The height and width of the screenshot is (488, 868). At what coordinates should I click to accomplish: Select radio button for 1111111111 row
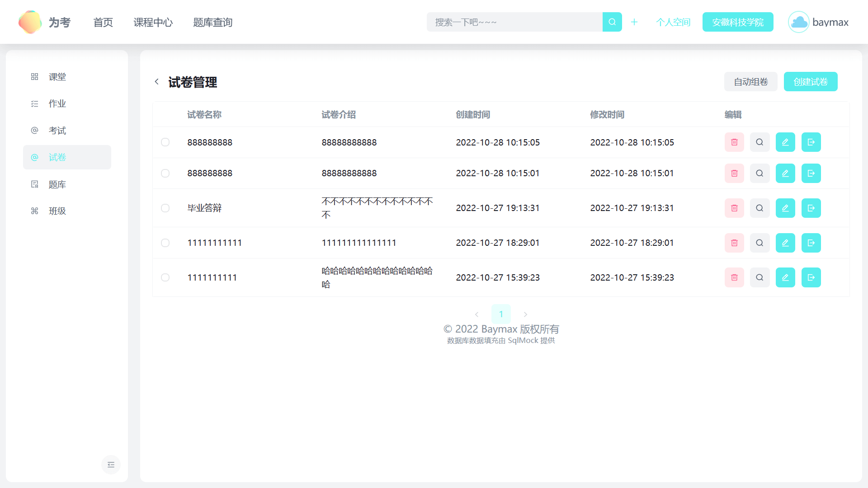(165, 277)
